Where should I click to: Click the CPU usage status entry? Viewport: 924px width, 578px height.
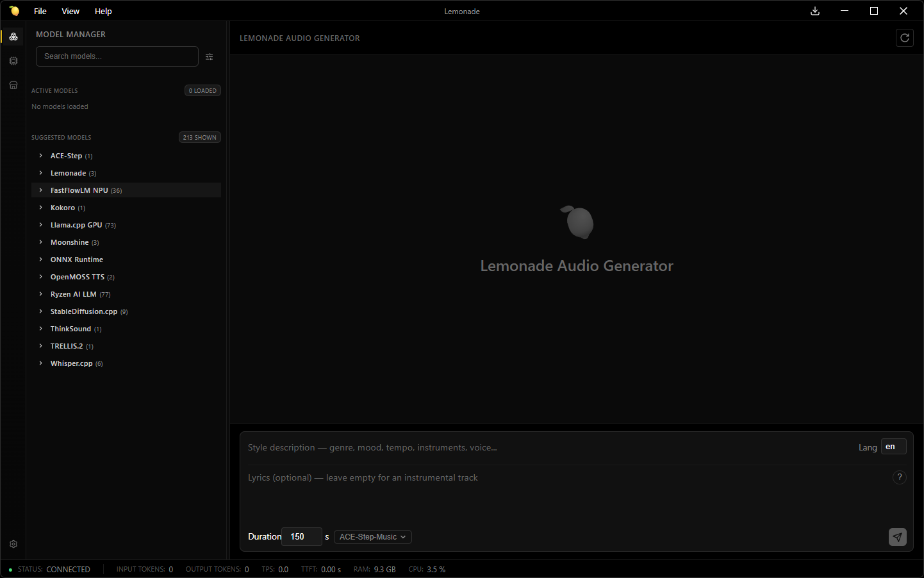coord(427,570)
